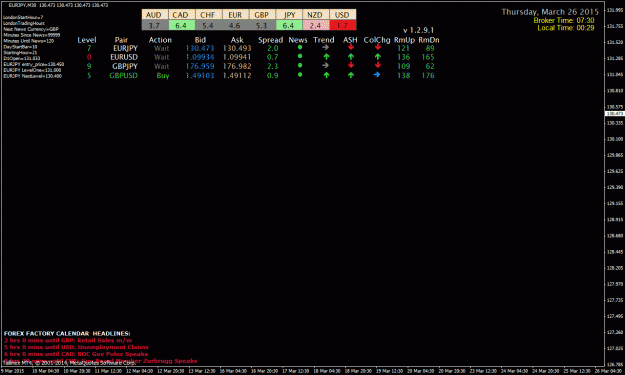Click the GBPUSD green news dot
This screenshot has height=375, width=625.
(x=300, y=75)
